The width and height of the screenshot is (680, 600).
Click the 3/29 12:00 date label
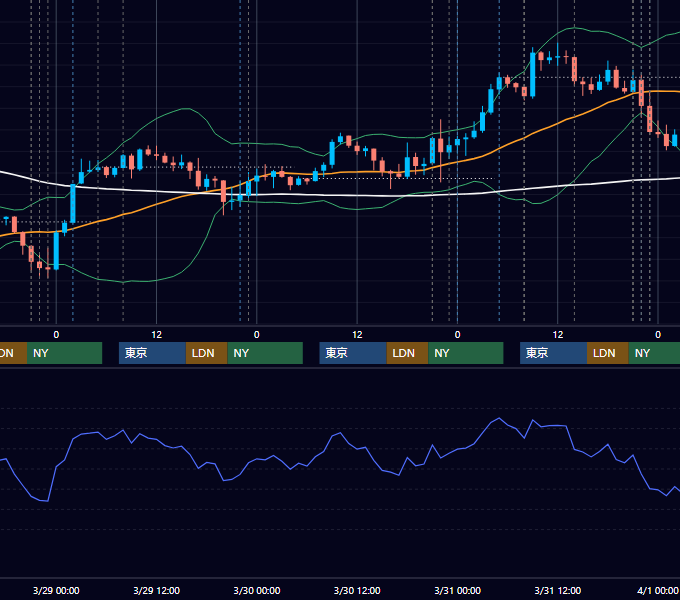click(x=157, y=590)
